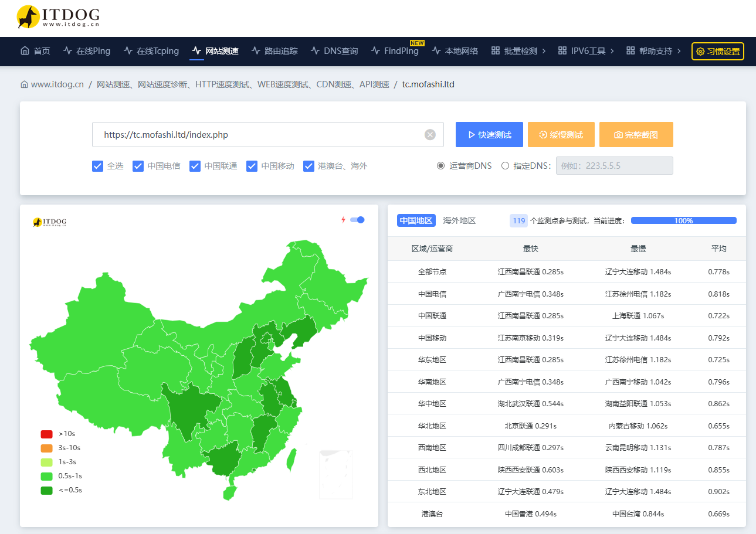Click the ITDOG logo at top
The height and width of the screenshot is (534, 756).
point(58,18)
